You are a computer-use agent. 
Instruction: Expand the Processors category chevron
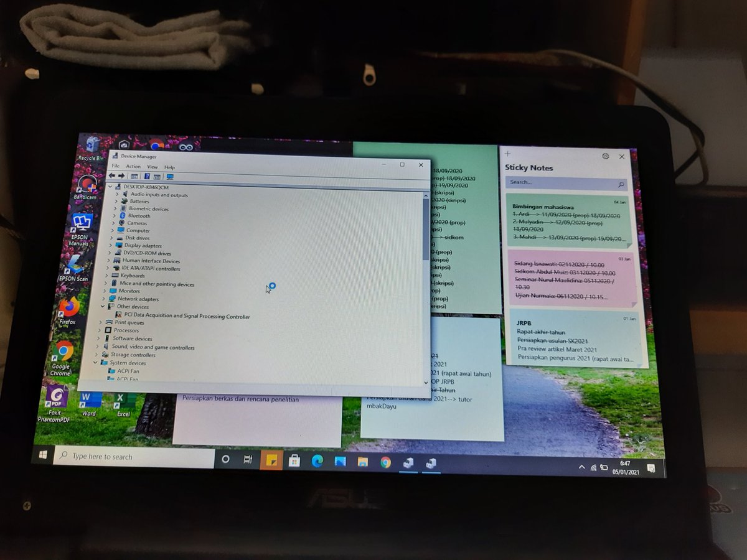tap(99, 330)
